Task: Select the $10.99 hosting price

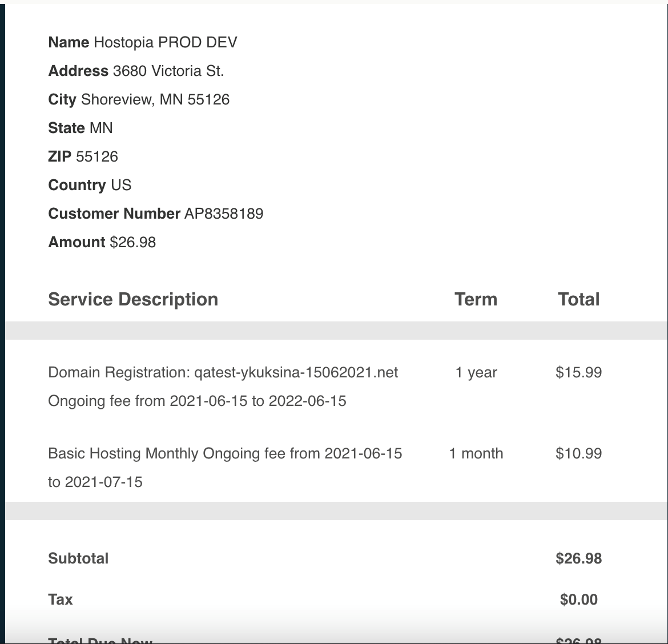Action: click(578, 454)
